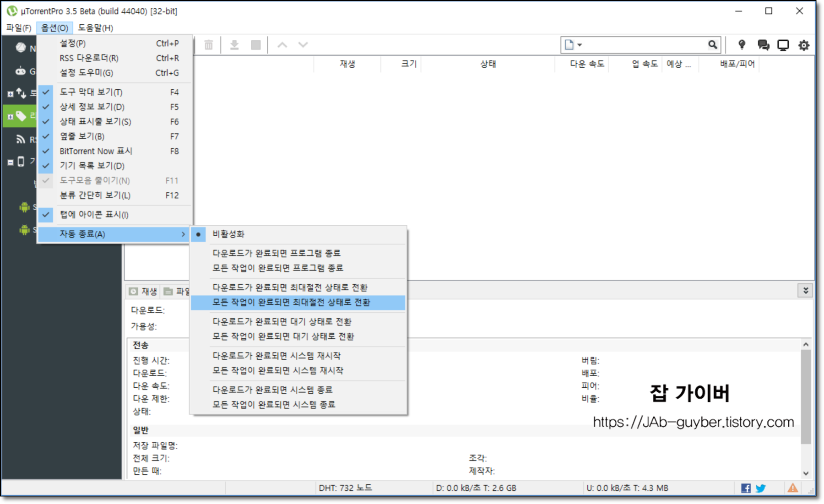Select 모든 작업이 완료되면 대기 상태로 전환
The width and height of the screenshot is (824, 504).
pos(298,336)
